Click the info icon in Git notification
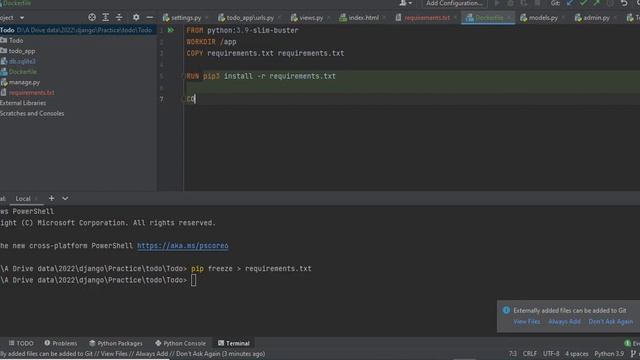The width and height of the screenshot is (640, 360). 506,310
